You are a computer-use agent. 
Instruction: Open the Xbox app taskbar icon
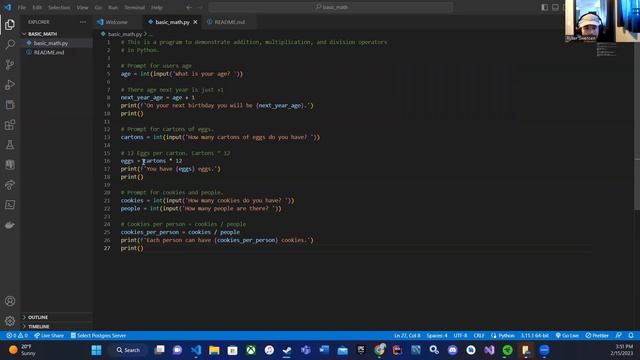pos(251,350)
